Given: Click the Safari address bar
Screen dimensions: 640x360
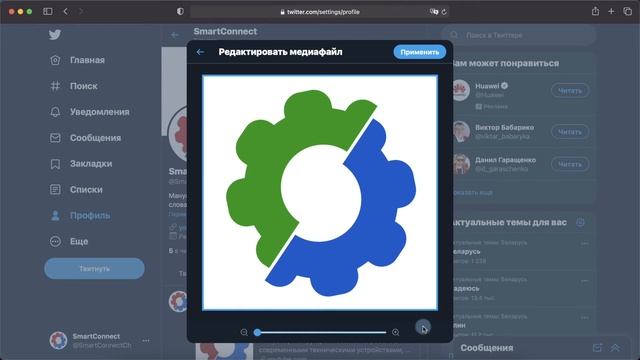Looking at the screenshot, I should (x=320, y=12).
